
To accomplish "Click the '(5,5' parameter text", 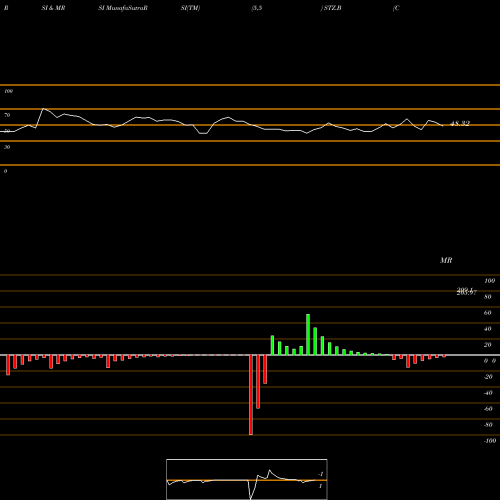I will (x=257, y=8).
